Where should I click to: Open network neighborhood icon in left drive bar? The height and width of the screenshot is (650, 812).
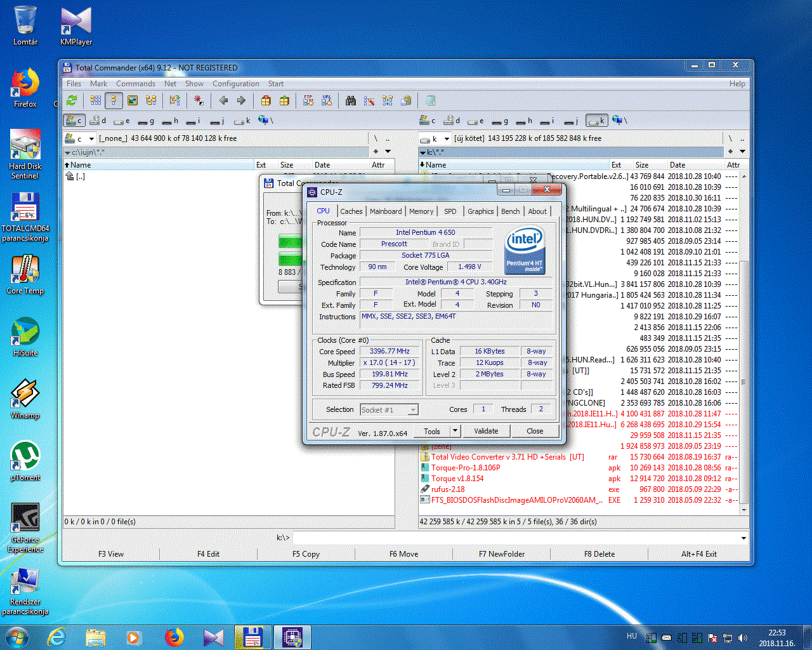[x=265, y=120]
